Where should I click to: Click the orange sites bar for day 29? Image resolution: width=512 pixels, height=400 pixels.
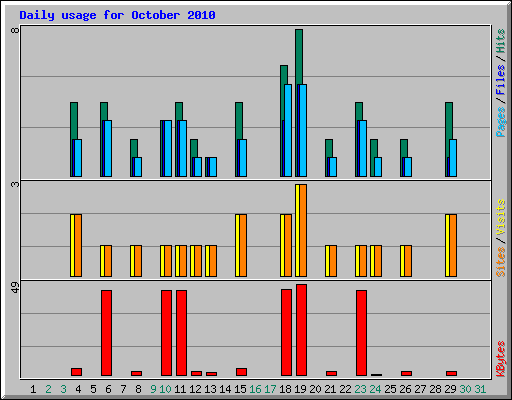tap(453, 246)
